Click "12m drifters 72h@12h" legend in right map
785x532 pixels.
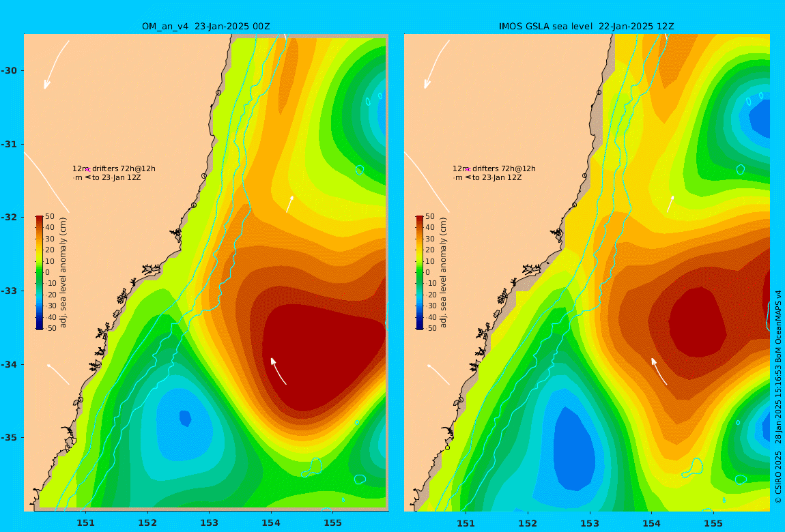494,168
